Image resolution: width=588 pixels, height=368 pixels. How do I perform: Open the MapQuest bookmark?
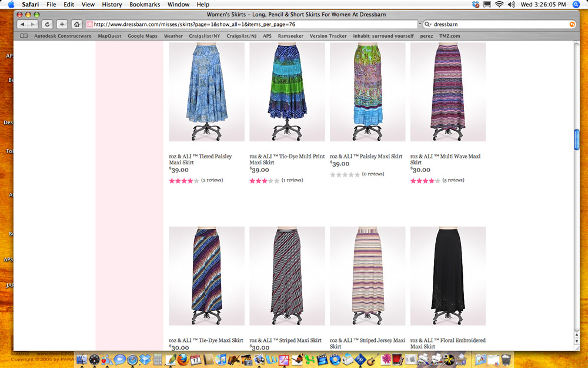(x=109, y=36)
